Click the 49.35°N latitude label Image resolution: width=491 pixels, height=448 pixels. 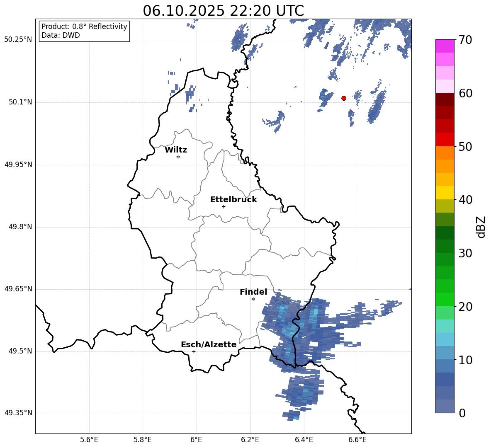(x=18, y=413)
